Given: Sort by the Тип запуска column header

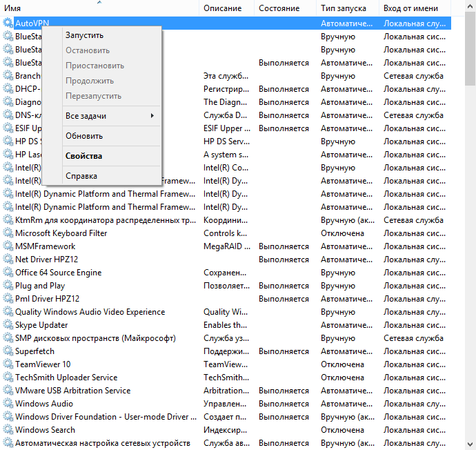Looking at the screenshot, I should pos(348,8).
